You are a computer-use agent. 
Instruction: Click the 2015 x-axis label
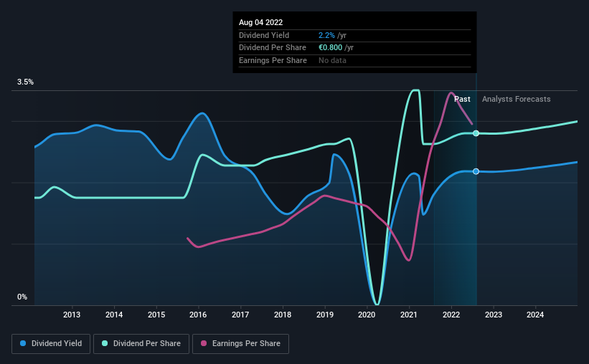click(156, 315)
